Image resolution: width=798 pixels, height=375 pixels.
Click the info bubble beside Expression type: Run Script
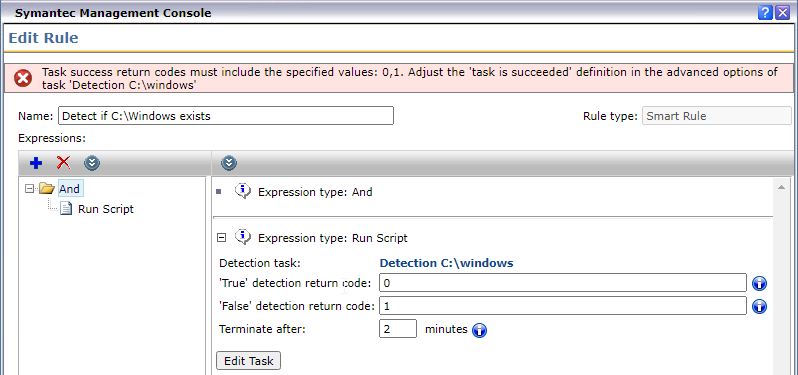[243, 237]
